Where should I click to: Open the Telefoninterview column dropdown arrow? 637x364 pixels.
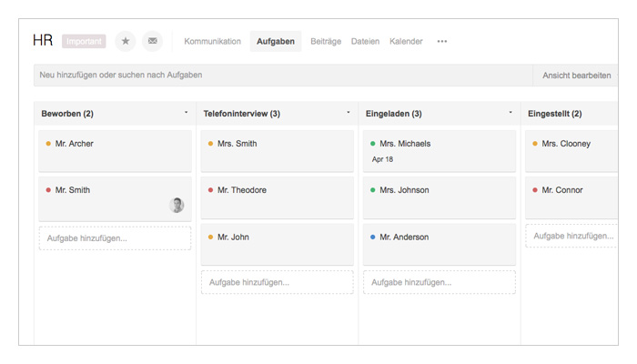348,113
